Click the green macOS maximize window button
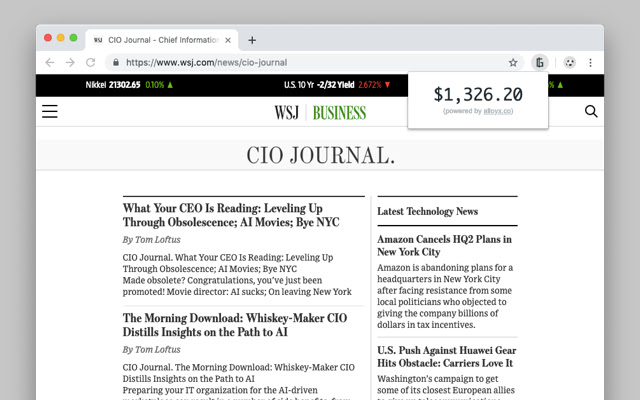The height and width of the screenshot is (400, 640). pyautogui.click(x=73, y=38)
